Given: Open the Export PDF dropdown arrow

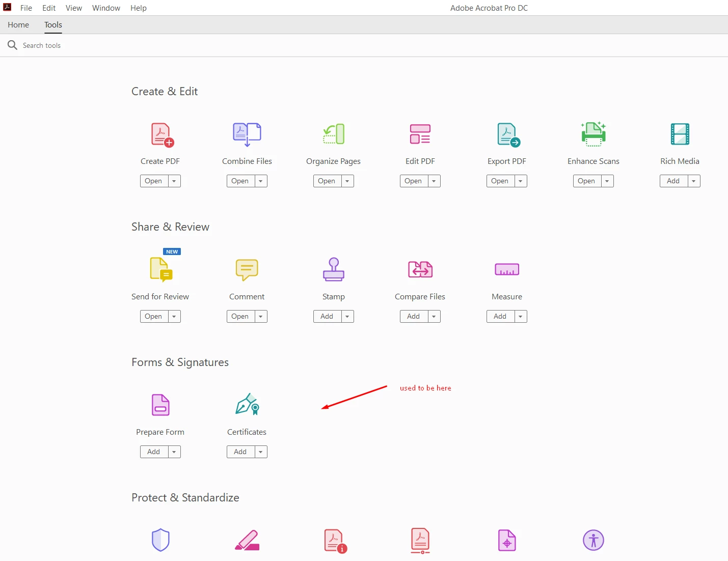Looking at the screenshot, I should pos(521,181).
